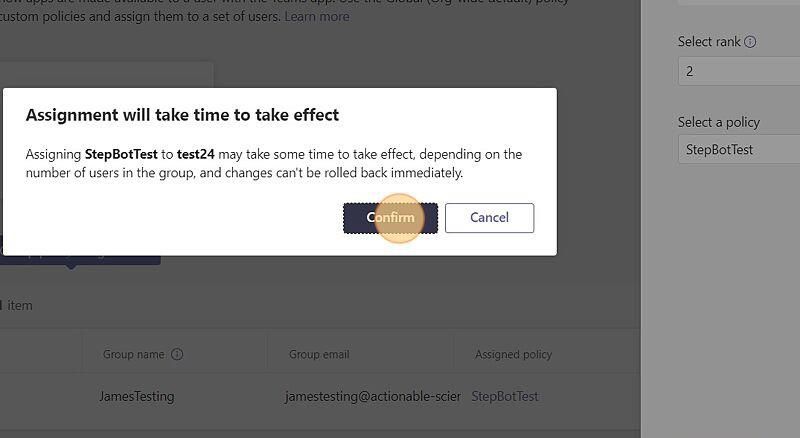Sort by the Assigned policy column header
This screenshot has height=438, width=800.
pos(513,354)
